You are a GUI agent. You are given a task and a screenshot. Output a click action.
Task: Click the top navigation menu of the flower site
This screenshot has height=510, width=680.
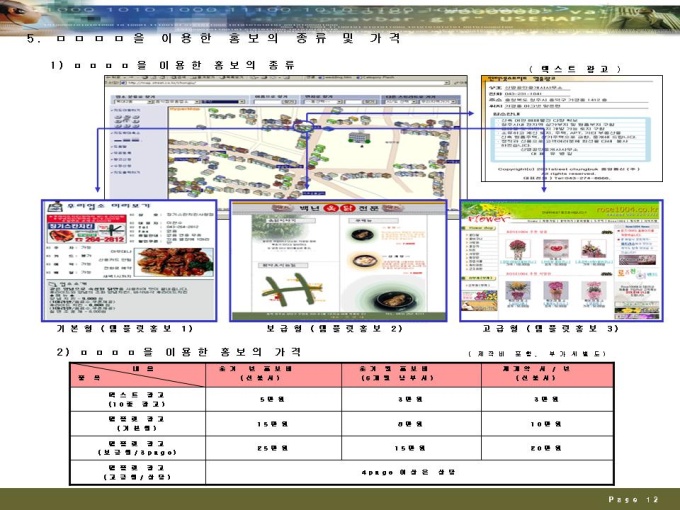pyautogui.click(x=592, y=221)
